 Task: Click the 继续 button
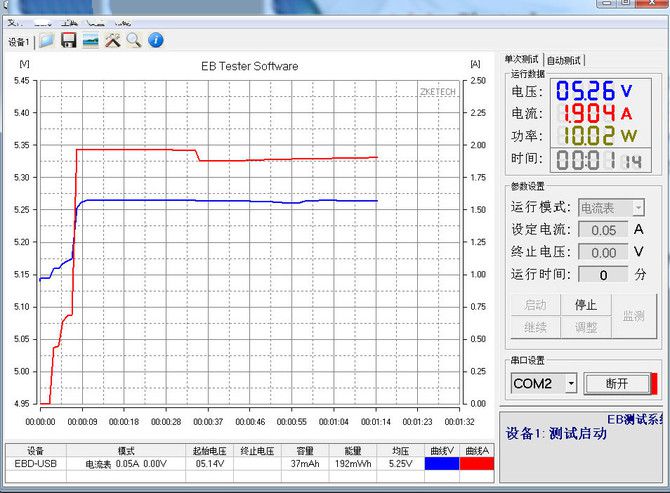536,327
